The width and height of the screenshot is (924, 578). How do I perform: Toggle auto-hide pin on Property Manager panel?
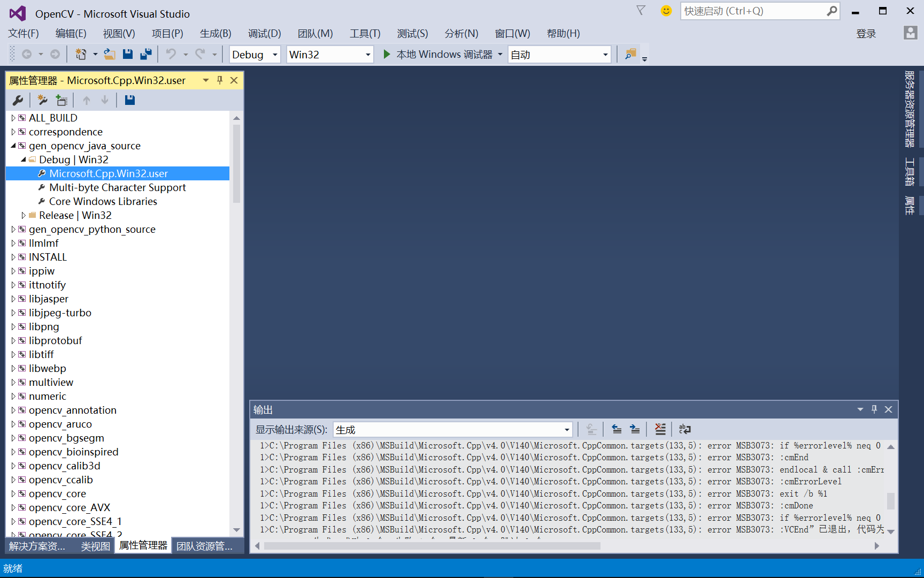(x=219, y=80)
